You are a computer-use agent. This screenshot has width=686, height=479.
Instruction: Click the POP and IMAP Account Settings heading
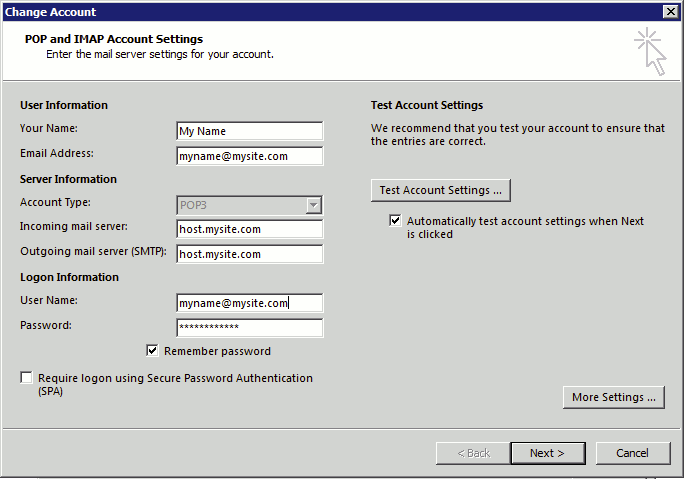coord(120,39)
